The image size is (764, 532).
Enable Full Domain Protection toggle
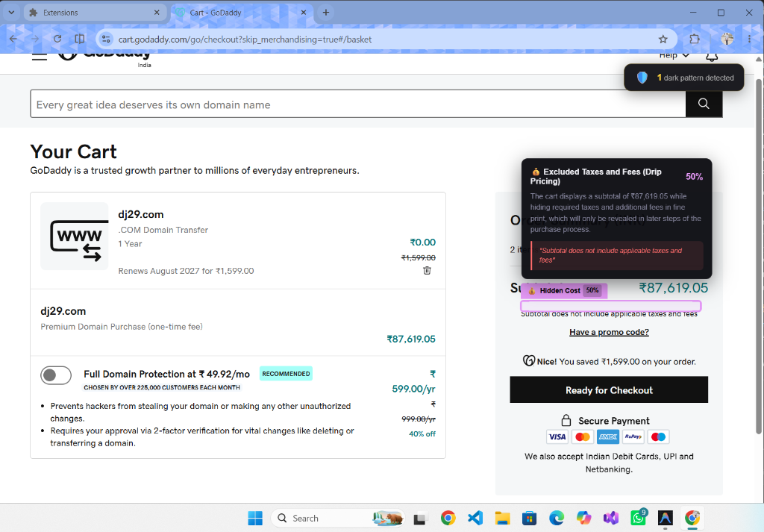click(56, 375)
